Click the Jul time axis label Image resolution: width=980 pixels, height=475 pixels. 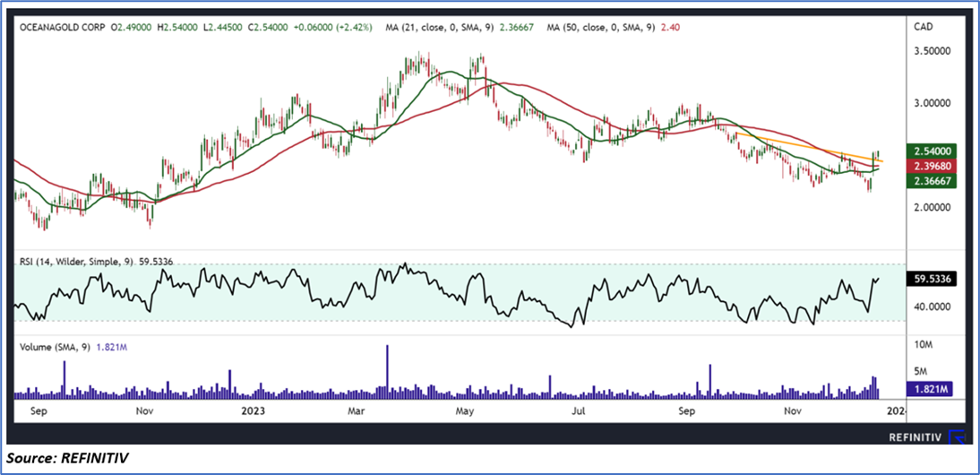pyautogui.click(x=580, y=411)
